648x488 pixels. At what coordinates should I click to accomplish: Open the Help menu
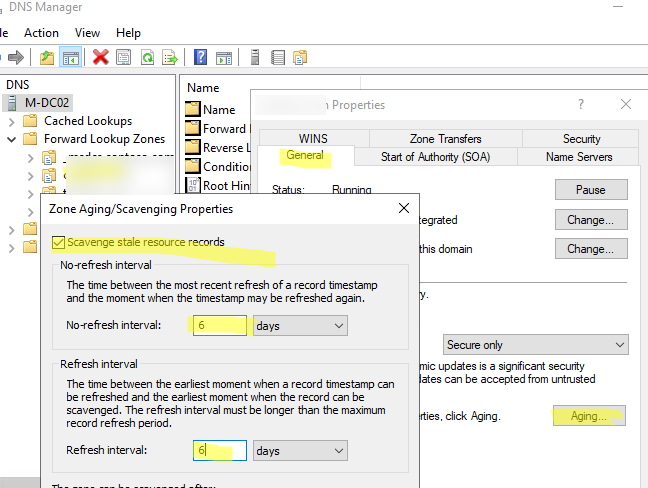129,33
